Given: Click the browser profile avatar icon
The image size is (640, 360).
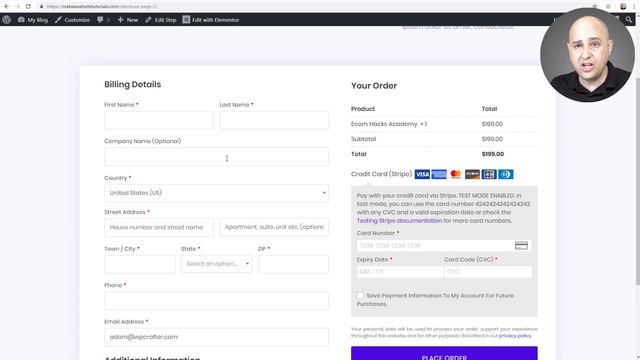Looking at the screenshot, I should pyautogui.click(x=623, y=6).
